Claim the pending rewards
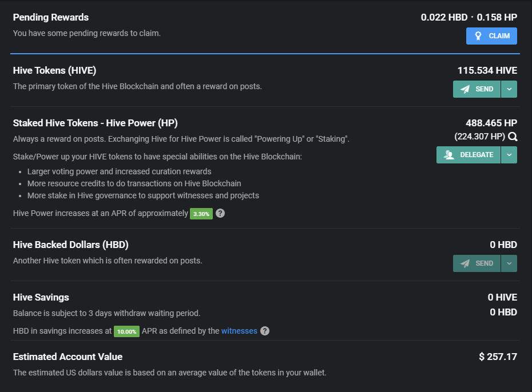532x392 pixels. point(491,36)
